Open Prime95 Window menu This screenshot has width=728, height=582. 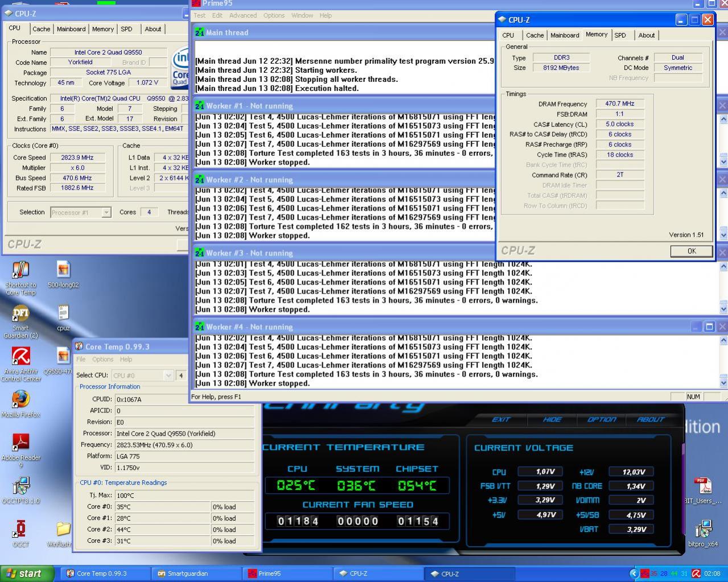tap(302, 15)
